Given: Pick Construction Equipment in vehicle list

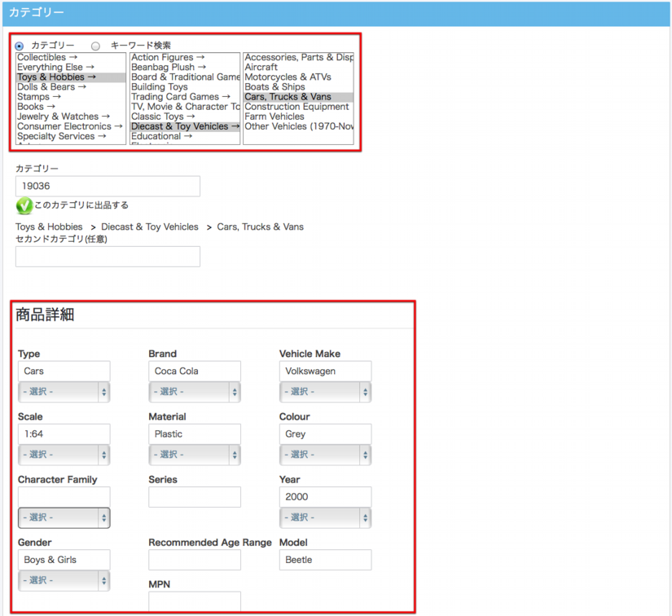Looking at the screenshot, I should (296, 107).
